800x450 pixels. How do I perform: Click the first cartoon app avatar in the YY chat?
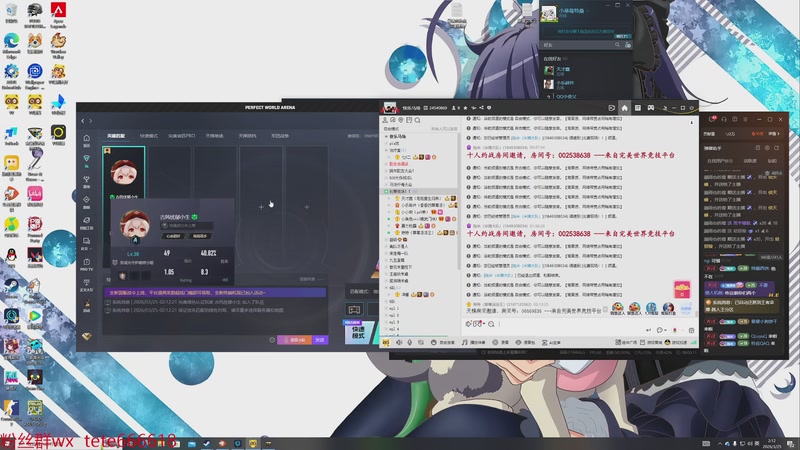(x=617, y=307)
